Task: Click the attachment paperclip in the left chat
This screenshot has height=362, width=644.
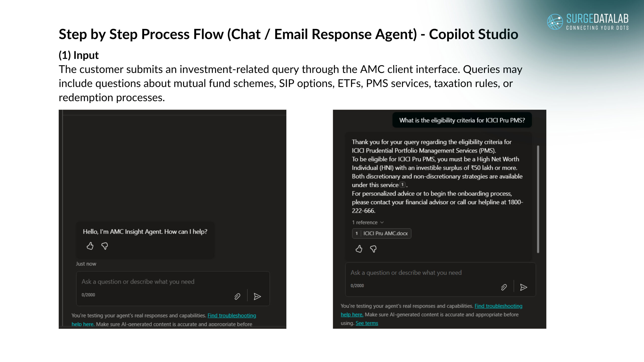Action: pyautogui.click(x=237, y=297)
